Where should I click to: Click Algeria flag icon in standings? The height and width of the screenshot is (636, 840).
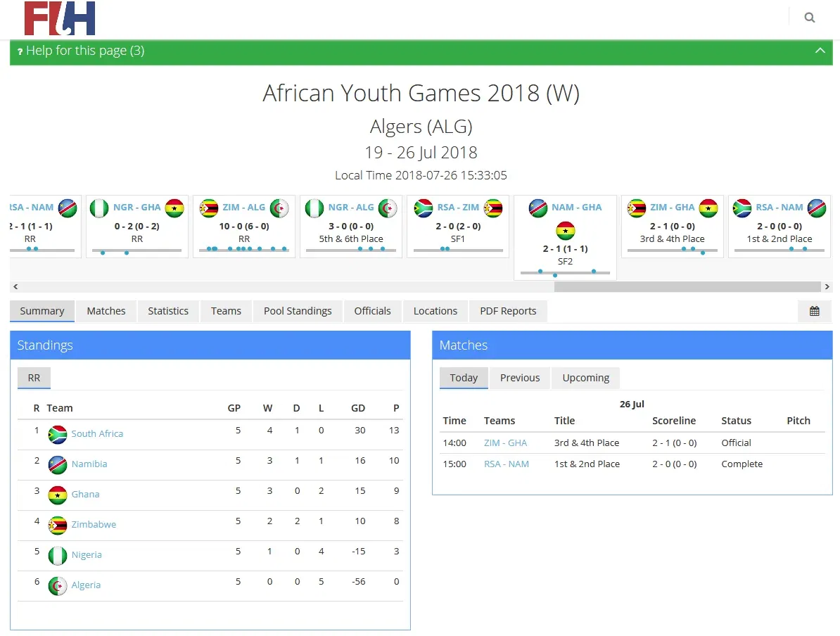(58, 585)
